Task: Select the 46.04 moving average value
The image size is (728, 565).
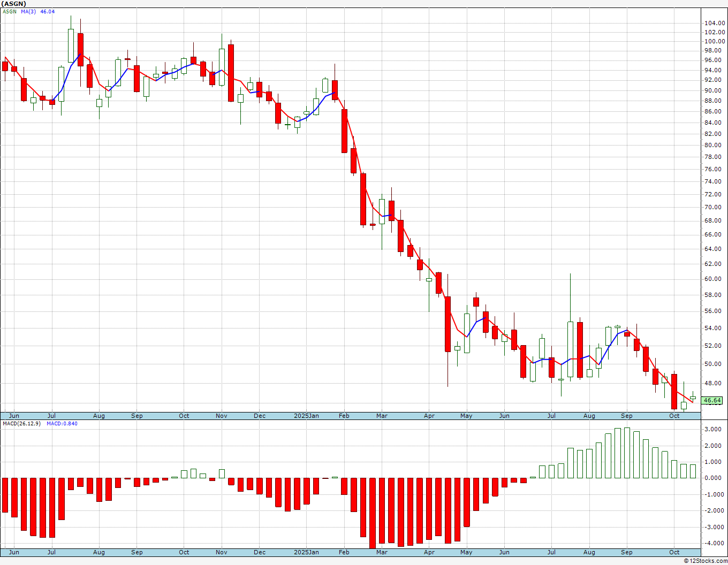Action: [48, 12]
